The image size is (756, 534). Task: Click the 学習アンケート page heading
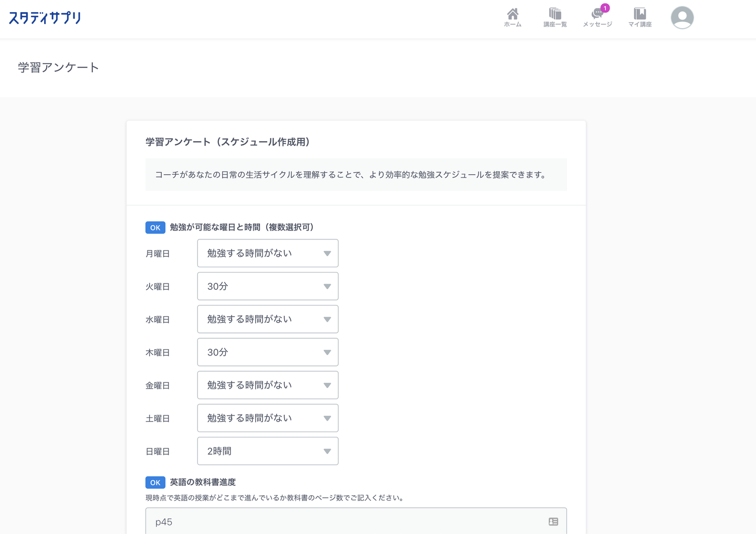(x=58, y=67)
